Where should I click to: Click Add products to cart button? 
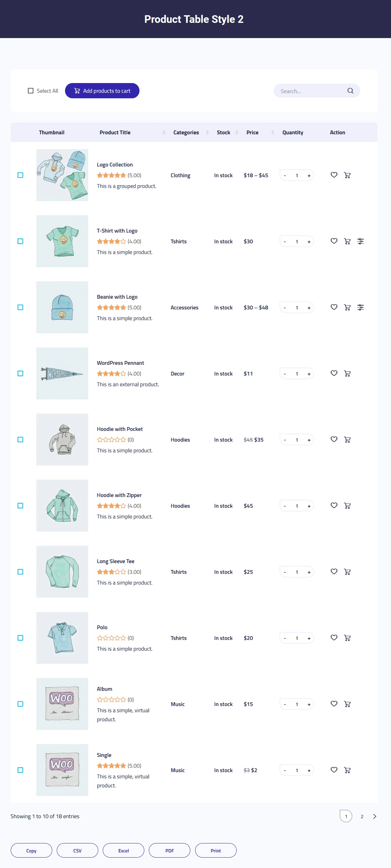tap(102, 91)
